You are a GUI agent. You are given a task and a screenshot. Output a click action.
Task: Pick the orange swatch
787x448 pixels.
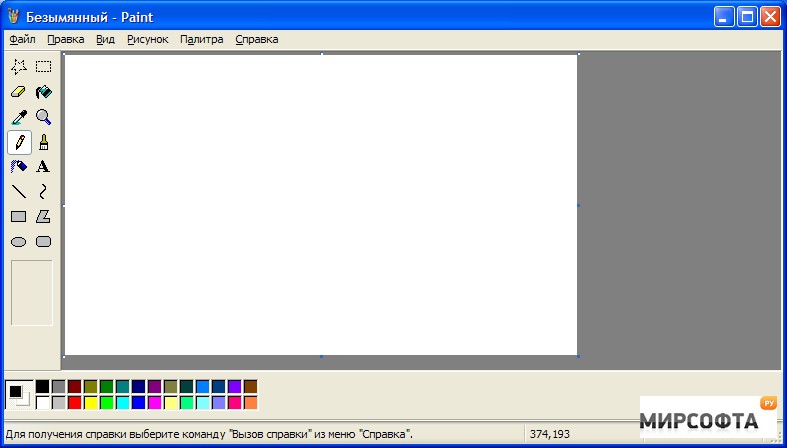(x=250, y=403)
